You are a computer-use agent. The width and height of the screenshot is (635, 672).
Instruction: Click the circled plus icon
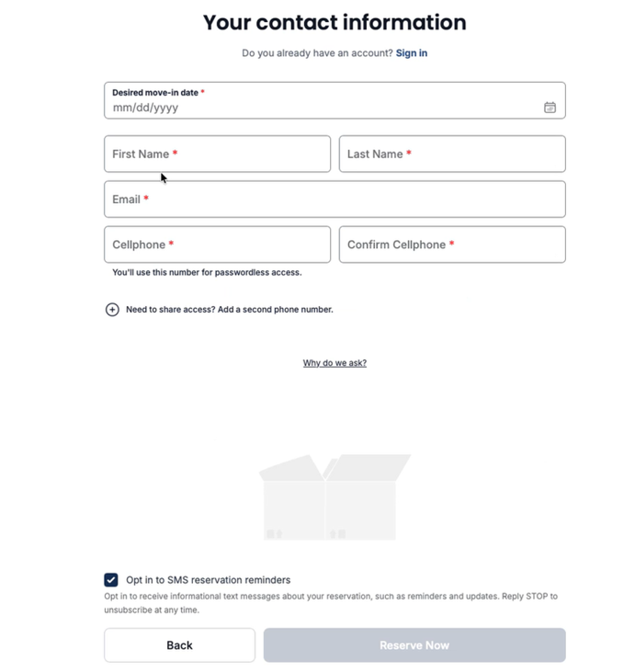(x=112, y=310)
